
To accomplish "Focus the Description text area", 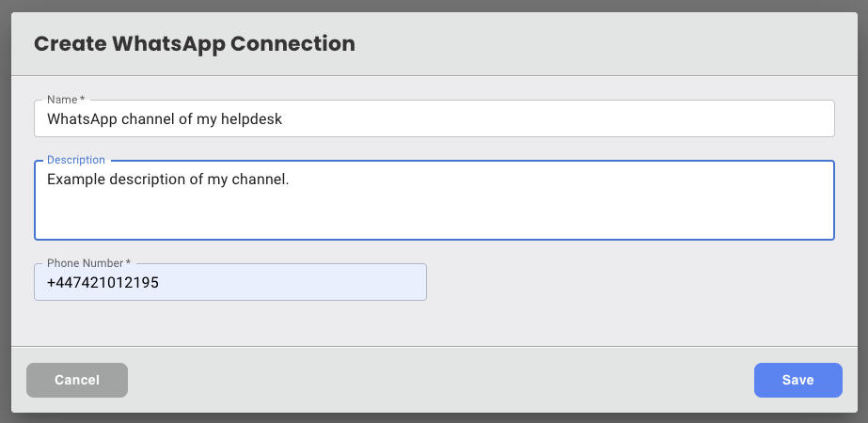I will [433, 200].
